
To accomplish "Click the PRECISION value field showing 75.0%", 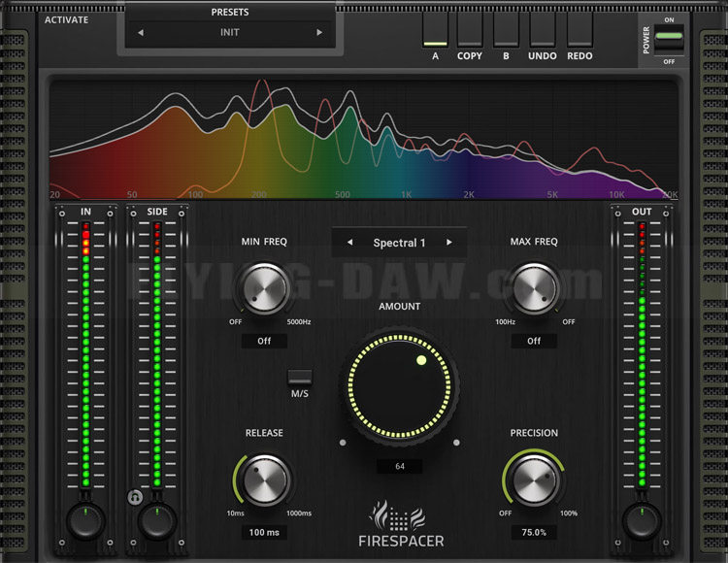I will coord(534,532).
